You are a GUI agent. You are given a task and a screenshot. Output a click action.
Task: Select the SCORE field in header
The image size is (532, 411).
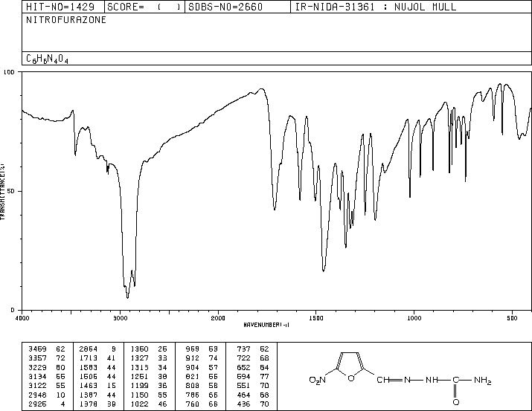click(144, 7)
